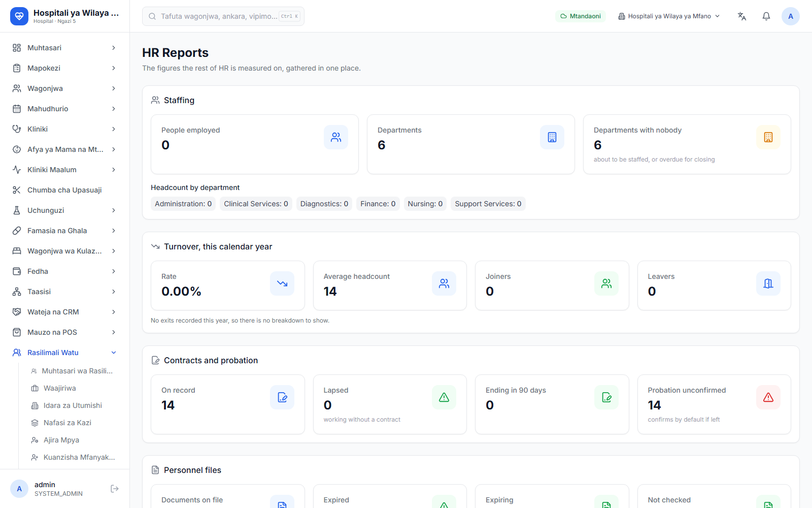Click the Staffing section heading

point(179,100)
